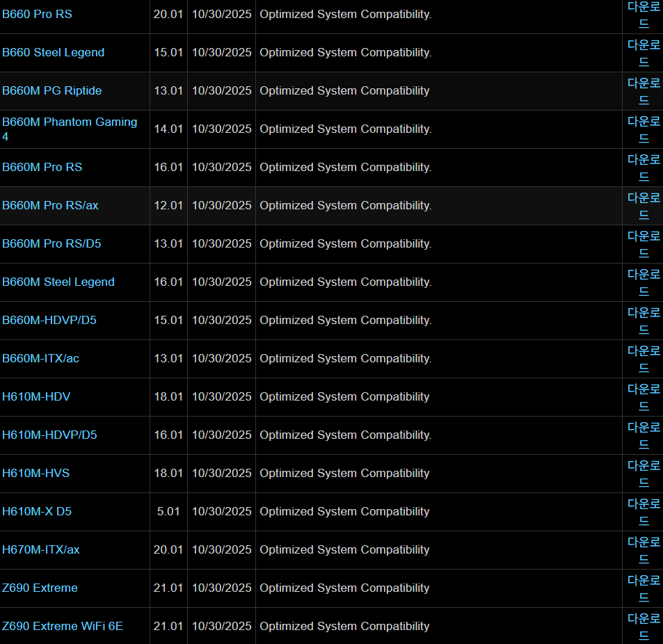Click 다운로드 for B660M PG Riptide
663x644 pixels.
pyautogui.click(x=644, y=91)
